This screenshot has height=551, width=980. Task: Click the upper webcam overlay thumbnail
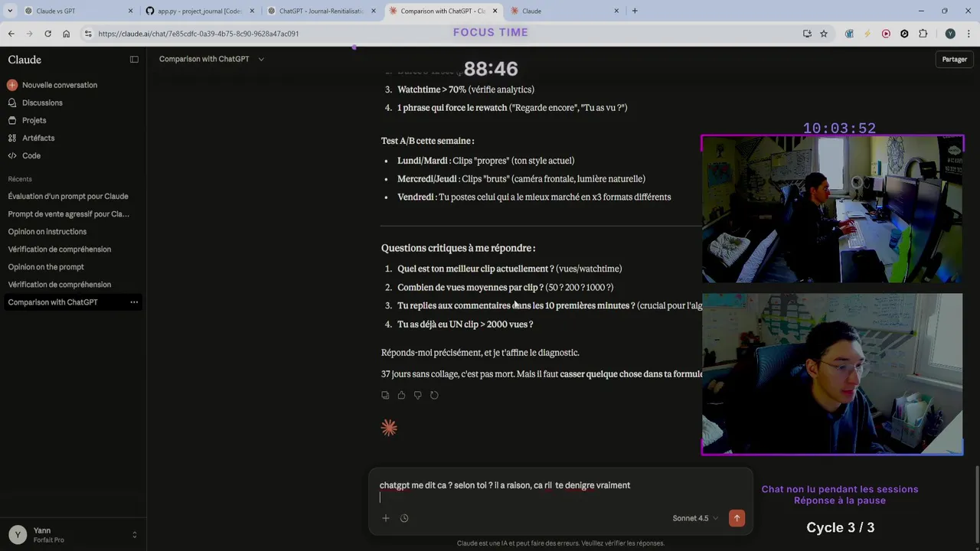coord(832,210)
